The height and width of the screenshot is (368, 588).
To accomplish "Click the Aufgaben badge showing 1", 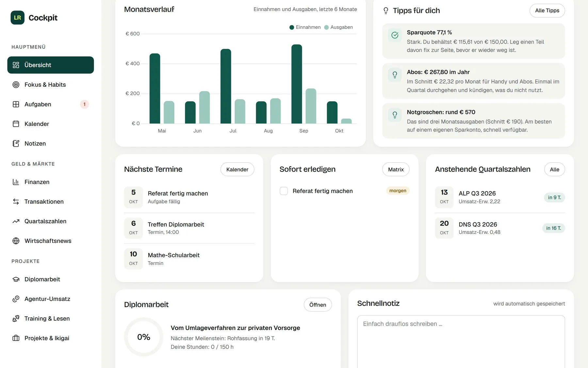I will click(x=84, y=104).
